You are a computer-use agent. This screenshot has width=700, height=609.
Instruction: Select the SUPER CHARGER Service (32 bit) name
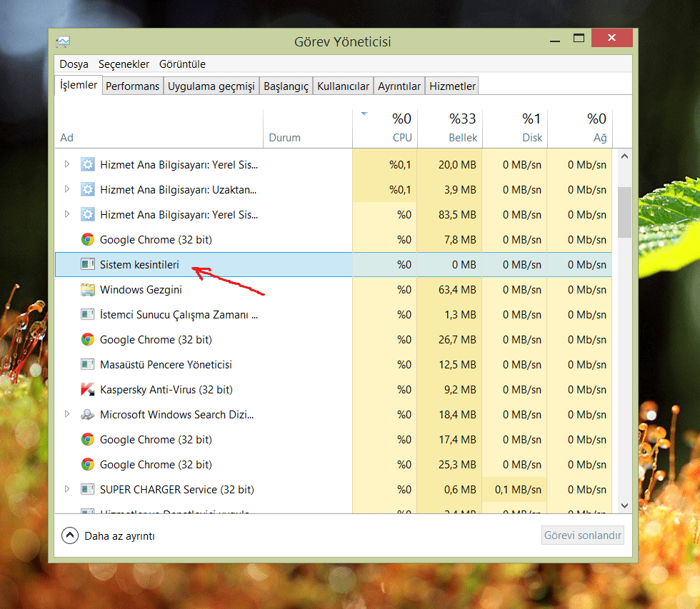(177, 490)
